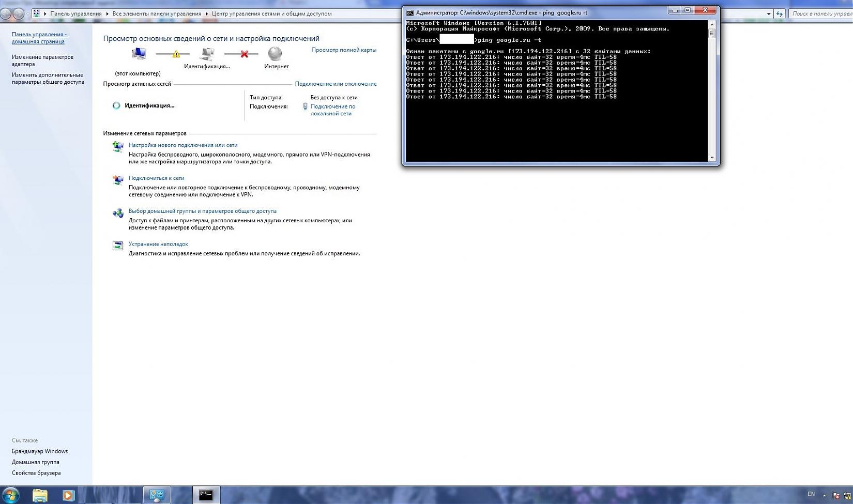The image size is (853, 504).
Task: Click the connect-to-network icon
Action: click(x=118, y=180)
